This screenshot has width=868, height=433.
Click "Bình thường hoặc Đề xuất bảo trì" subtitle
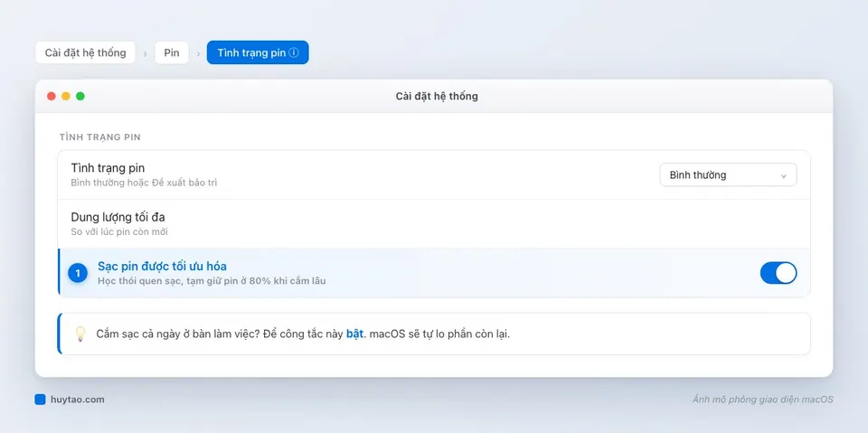[x=144, y=183]
